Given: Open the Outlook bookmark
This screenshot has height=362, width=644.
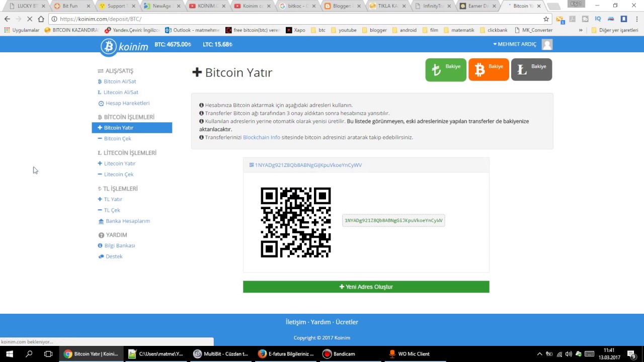Looking at the screenshot, I should 192,30.
